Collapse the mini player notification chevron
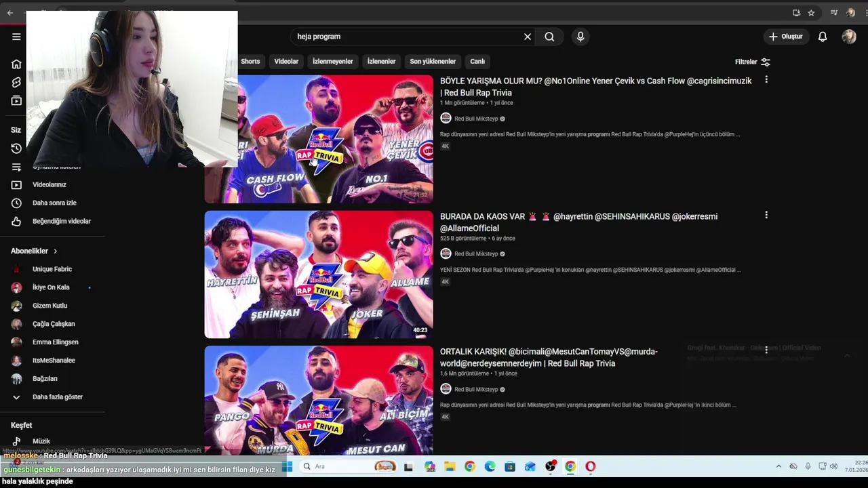This screenshot has height=488, width=868. 846,355
